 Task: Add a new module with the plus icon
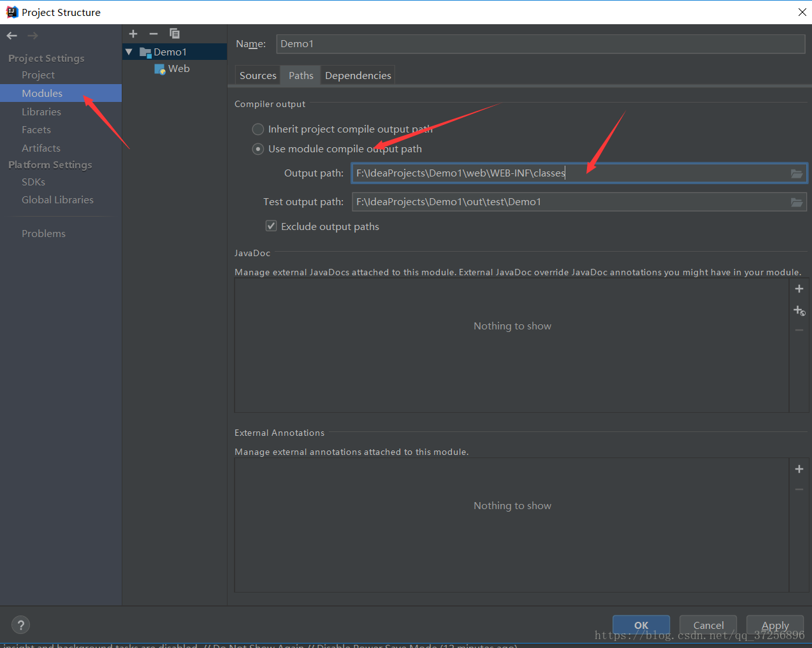click(x=133, y=34)
